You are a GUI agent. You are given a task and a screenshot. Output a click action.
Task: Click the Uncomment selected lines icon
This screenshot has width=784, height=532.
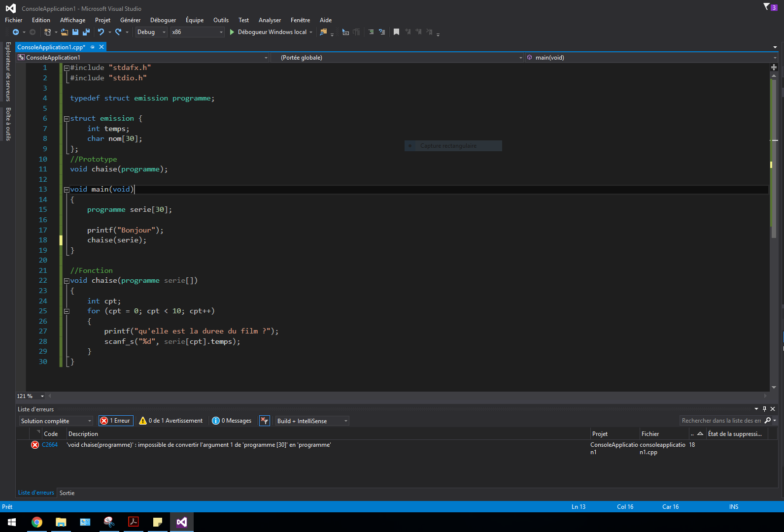coord(382,32)
